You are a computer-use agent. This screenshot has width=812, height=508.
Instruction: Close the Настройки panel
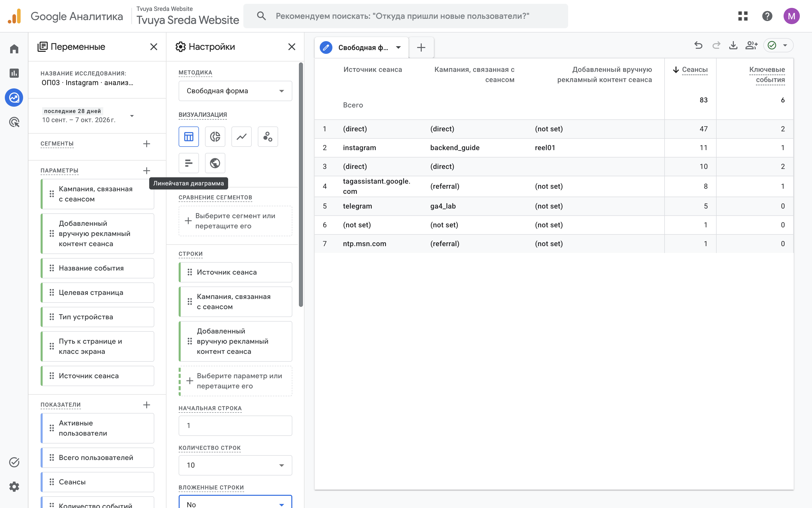pyautogui.click(x=292, y=47)
